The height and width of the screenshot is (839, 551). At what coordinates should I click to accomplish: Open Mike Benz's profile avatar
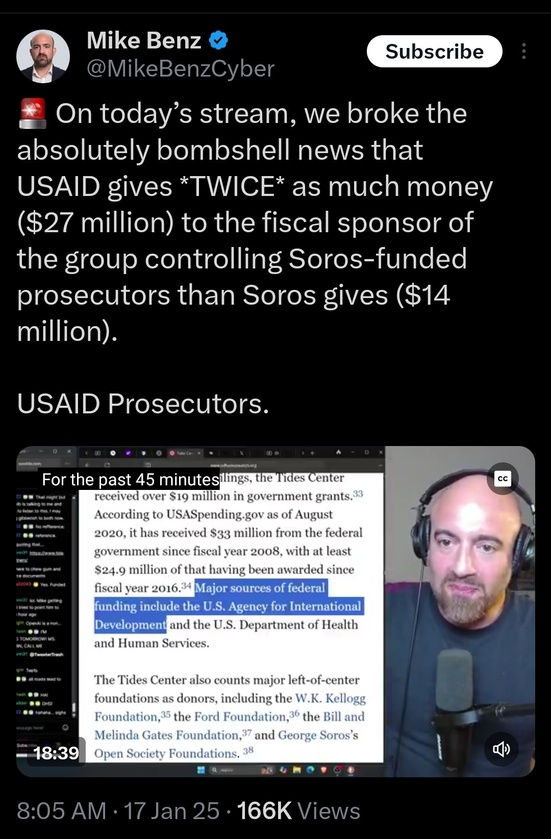tap(43, 57)
